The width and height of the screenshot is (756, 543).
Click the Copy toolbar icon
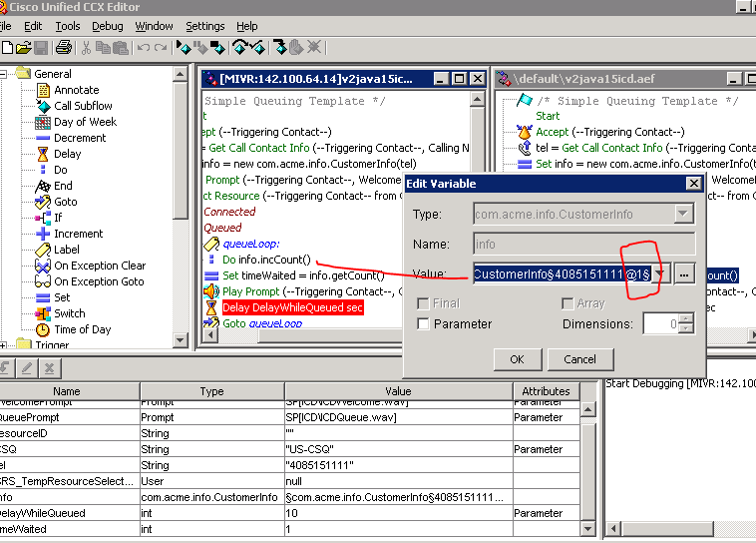pos(102,47)
